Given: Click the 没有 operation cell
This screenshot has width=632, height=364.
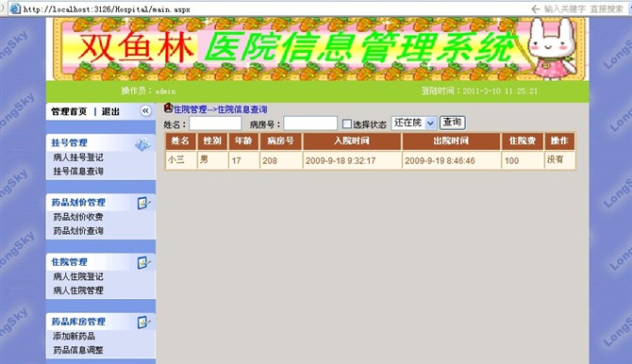Looking at the screenshot, I should point(559,160).
